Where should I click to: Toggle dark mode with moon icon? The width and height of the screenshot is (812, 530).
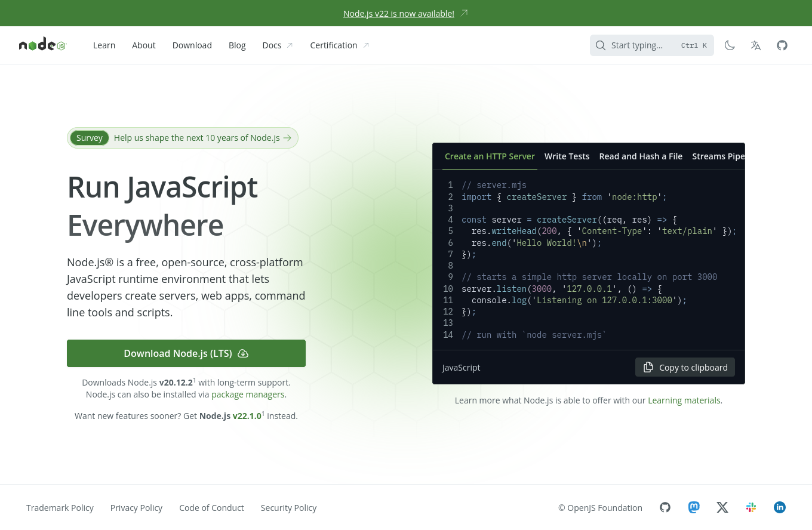(x=730, y=45)
